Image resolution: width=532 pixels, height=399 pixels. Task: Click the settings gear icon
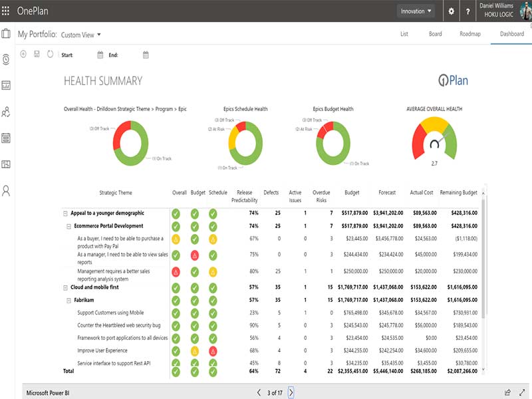(451, 11)
